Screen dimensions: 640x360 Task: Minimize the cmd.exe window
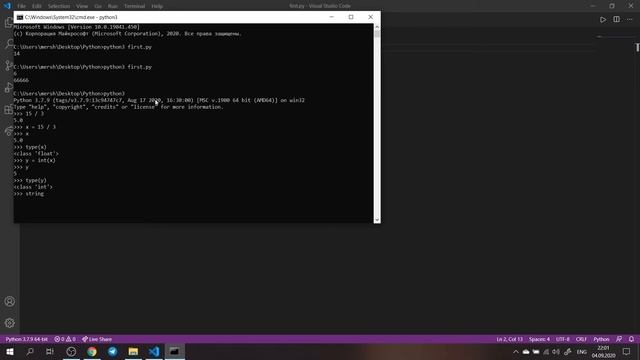pos(331,17)
